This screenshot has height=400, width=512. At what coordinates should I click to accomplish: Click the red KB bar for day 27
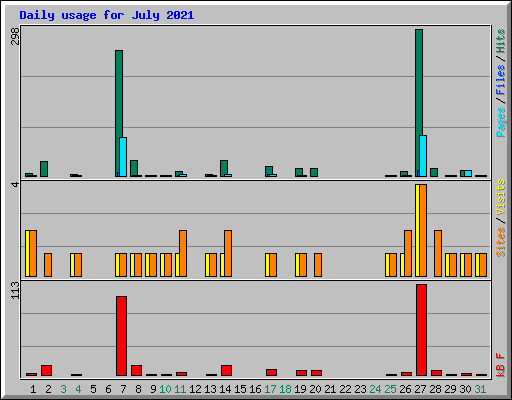tap(421, 330)
